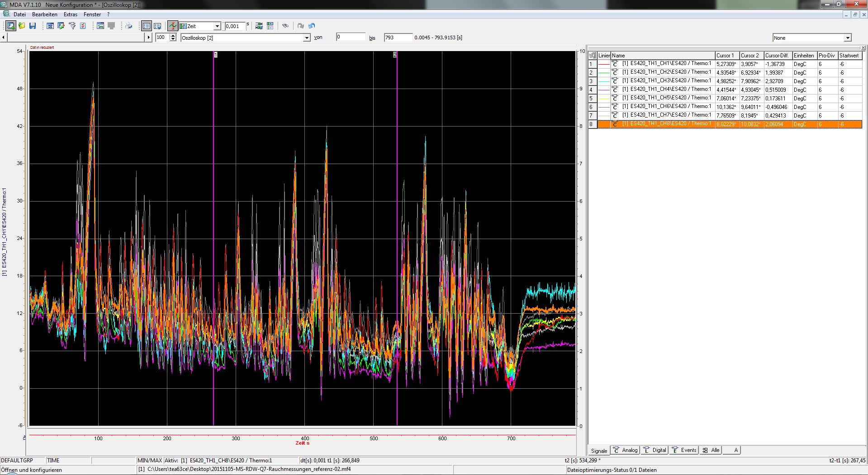Viewport: 868px width, 475px height.
Task: Click the Cursor-Diff. column header
Action: pos(777,56)
